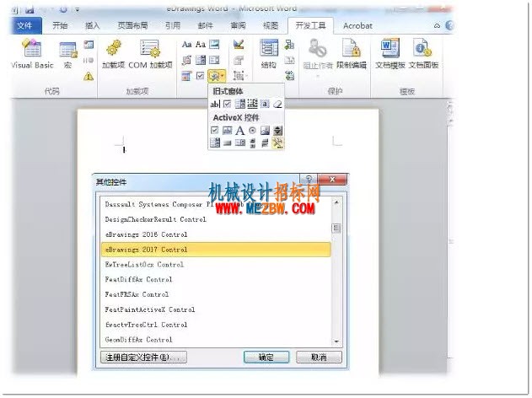Insert a date picker content control
532x398 pixels.
click(186, 76)
